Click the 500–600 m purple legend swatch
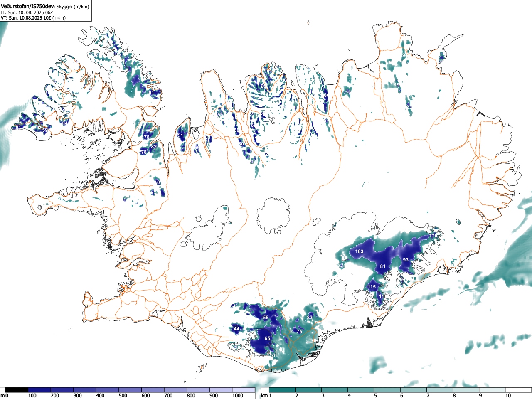The width and height of the screenshot is (532, 399). pyautogui.click(x=130, y=390)
